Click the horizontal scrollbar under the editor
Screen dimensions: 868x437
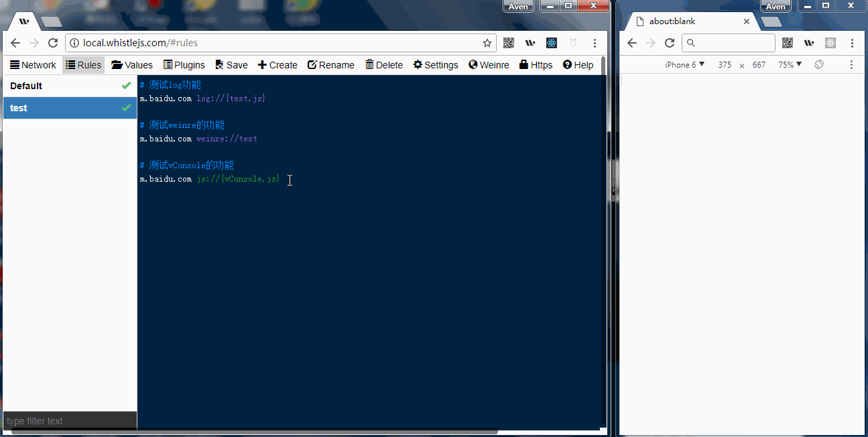(x=255, y=432)
